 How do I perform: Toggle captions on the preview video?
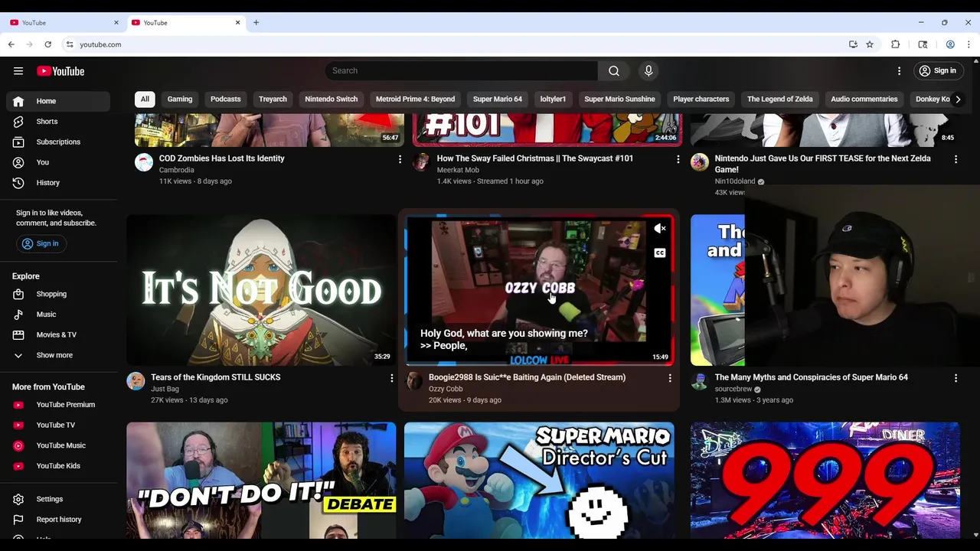[x=660, y=253]
